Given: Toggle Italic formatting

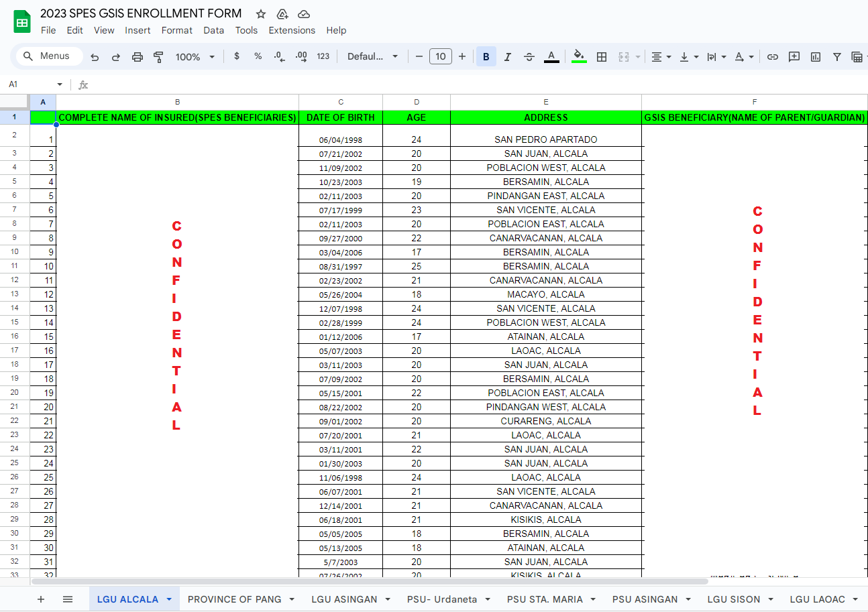Looking at the screenshot, I should coord(508,57).
